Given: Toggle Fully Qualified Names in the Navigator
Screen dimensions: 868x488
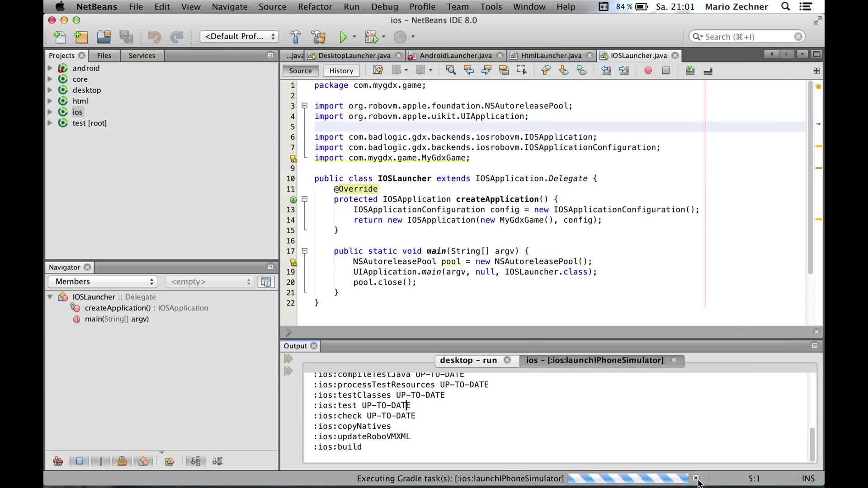Looking at the screenshot, I should pos(170,461).
